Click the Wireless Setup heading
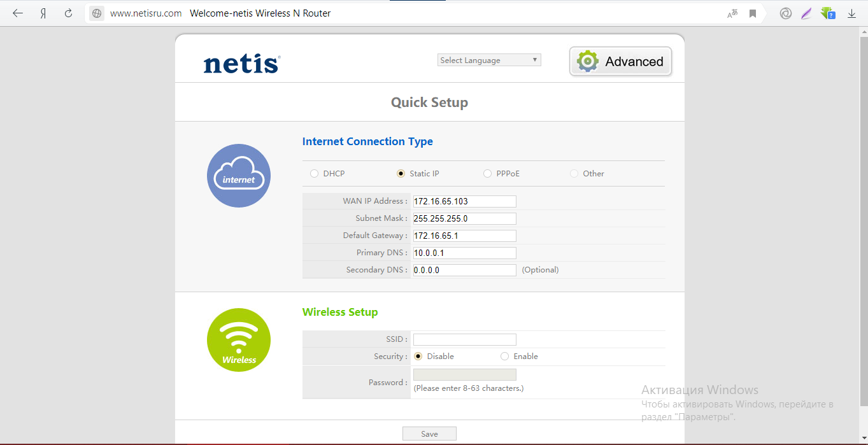The height and width of the screenshot is (445, 868). pos(340,312)
